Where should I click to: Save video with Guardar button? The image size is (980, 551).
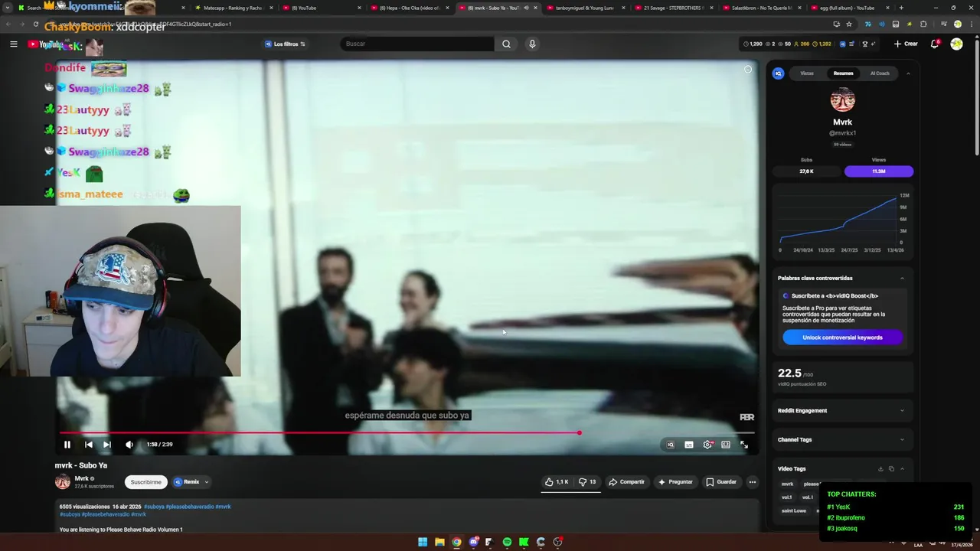pyautogui.click(x=721, y=482)
